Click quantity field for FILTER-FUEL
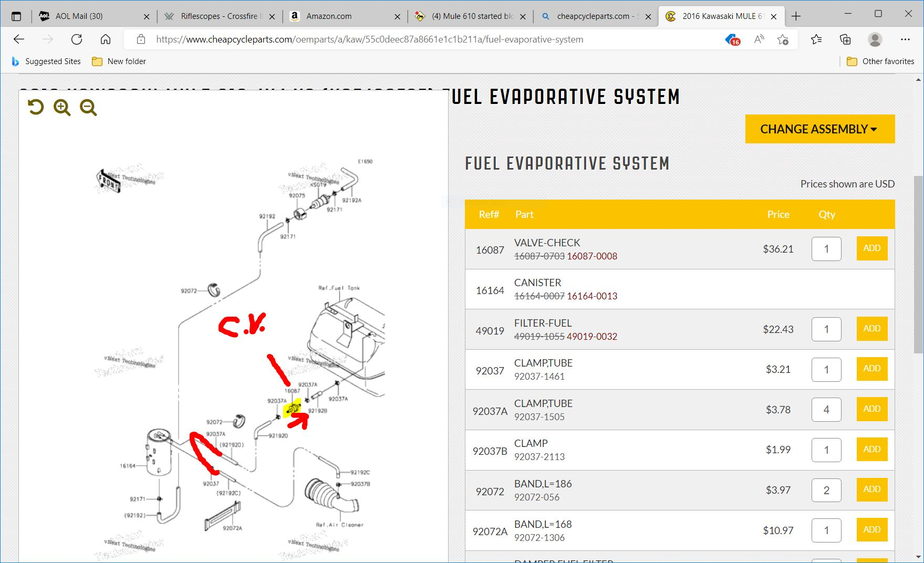The height and width of the screenshot is (563, 924). (826, 329)
